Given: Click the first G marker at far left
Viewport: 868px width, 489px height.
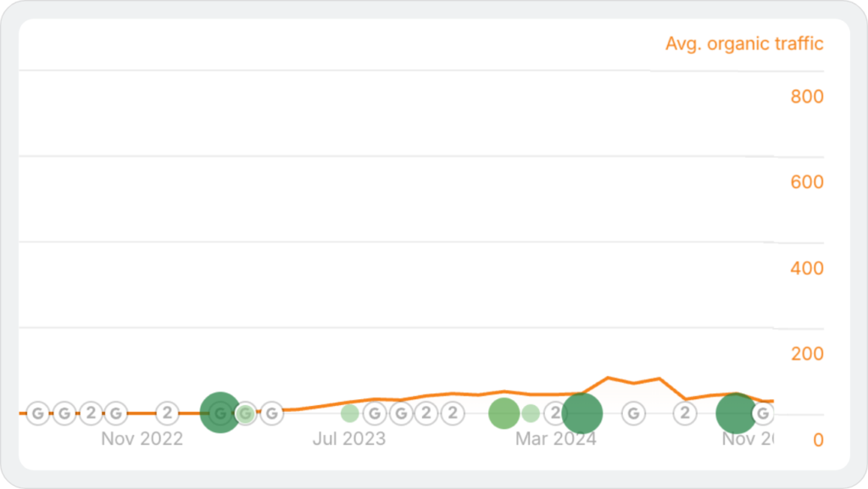Looking at the screenshot, I should [38, 414].
